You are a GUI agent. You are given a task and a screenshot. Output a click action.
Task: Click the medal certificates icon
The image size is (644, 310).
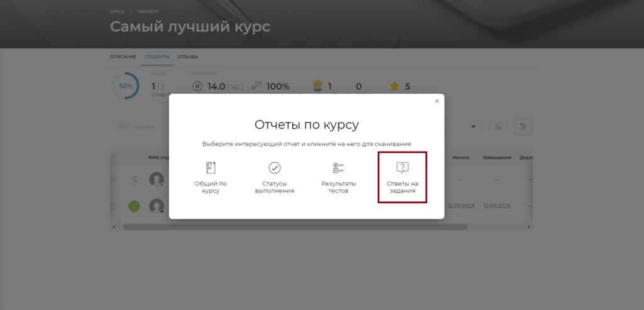click(318, 86)
